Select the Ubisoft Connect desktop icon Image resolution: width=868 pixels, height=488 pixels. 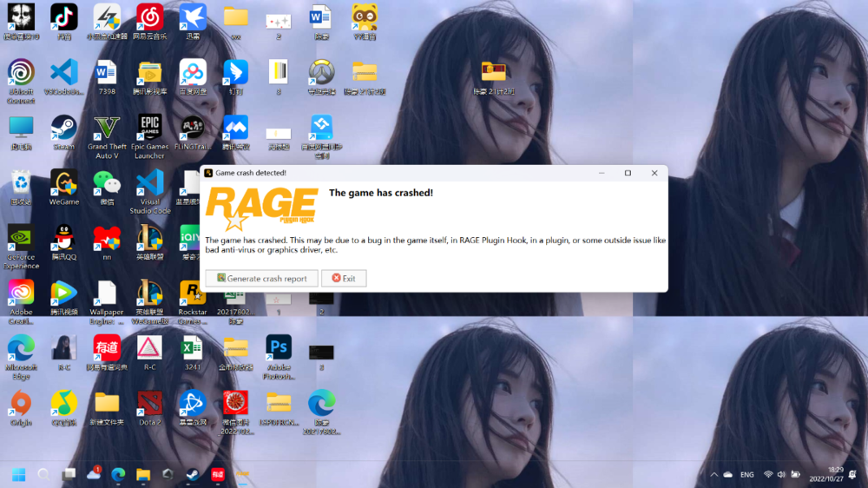21,82
